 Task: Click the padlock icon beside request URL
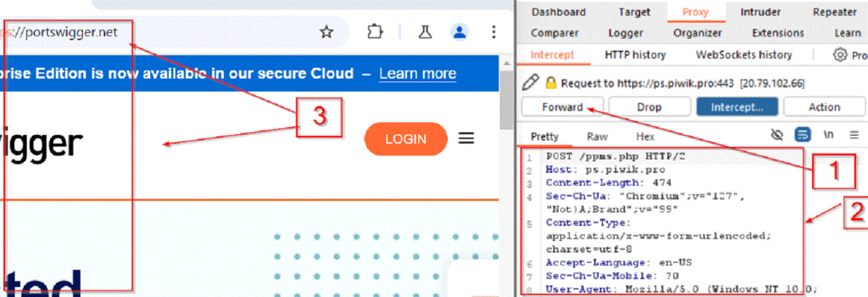tap(551, 84)
